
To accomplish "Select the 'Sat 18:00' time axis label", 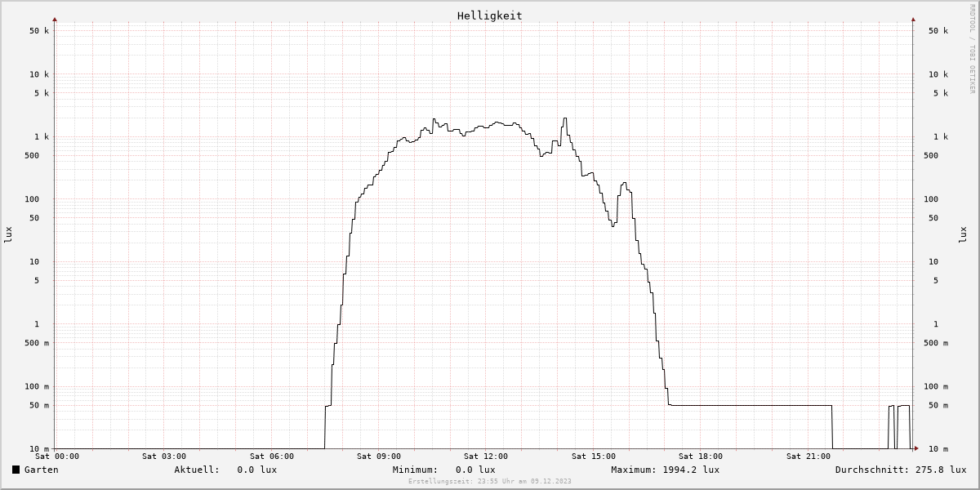I will click(701, 457).
